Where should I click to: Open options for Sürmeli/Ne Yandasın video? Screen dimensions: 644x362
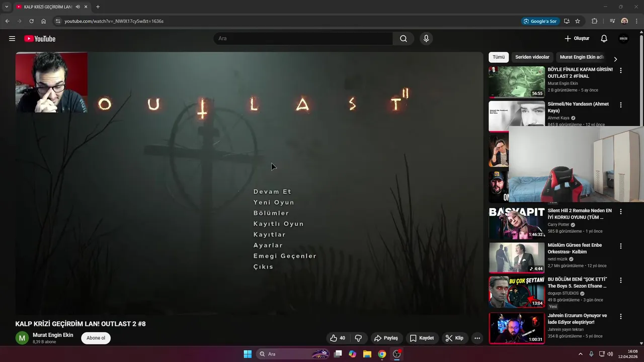pos(621,105)
